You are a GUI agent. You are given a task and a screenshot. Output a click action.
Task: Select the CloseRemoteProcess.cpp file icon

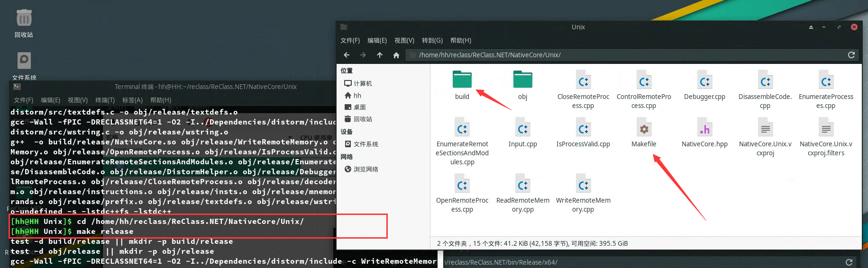coord(583,80)
